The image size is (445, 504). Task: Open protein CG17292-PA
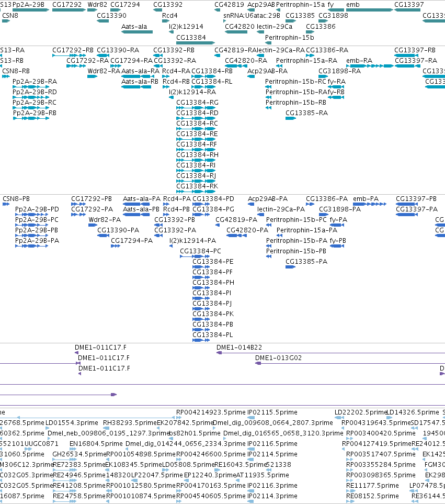[92, 209]
